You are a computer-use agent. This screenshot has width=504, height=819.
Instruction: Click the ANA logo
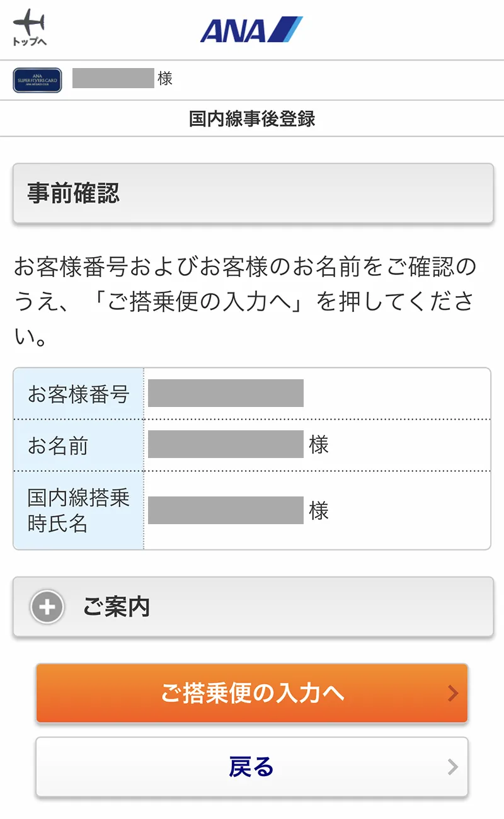coord(251,30)
